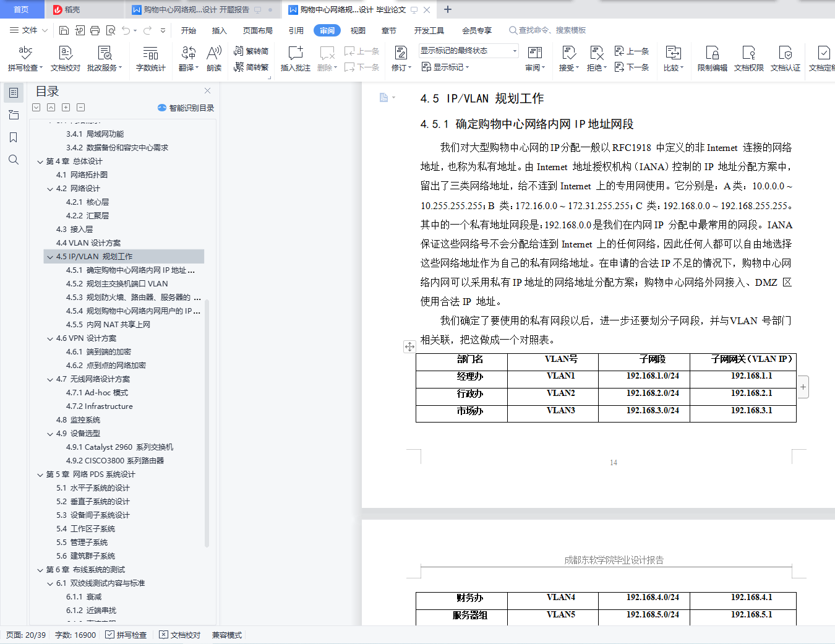Screen dimensions: 835x644
Task: Go to 下一条 change beside 拒绝
Action: (632, 67)
